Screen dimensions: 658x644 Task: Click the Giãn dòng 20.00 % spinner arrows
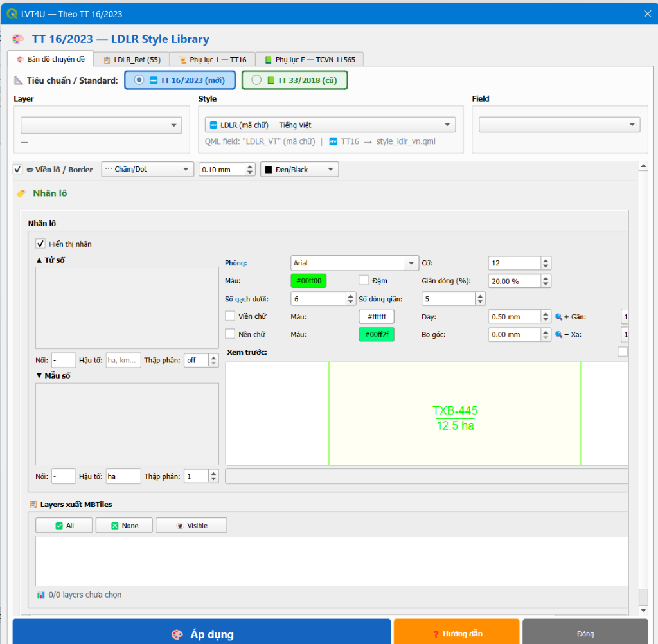[x=546, y=281]
